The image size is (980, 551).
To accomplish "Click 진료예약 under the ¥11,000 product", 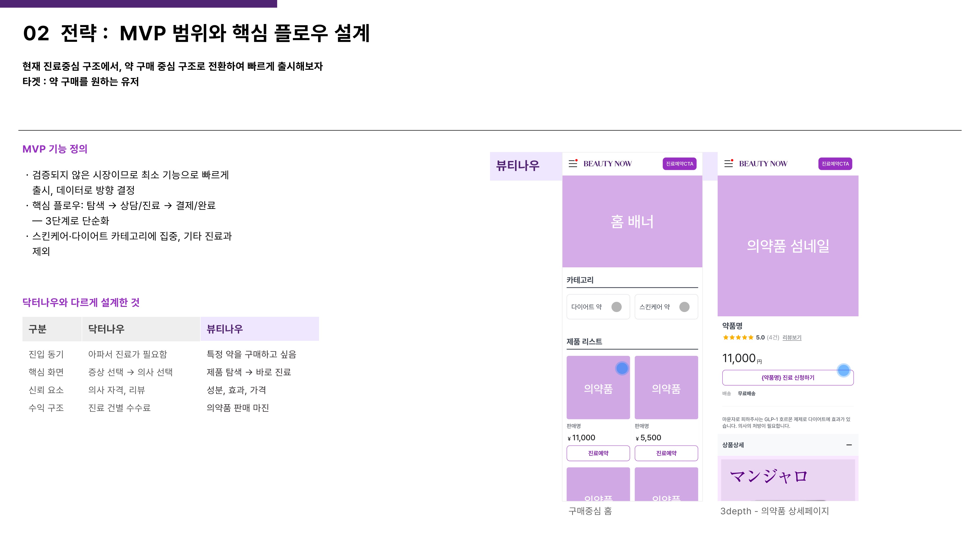I will click(598, 453).
